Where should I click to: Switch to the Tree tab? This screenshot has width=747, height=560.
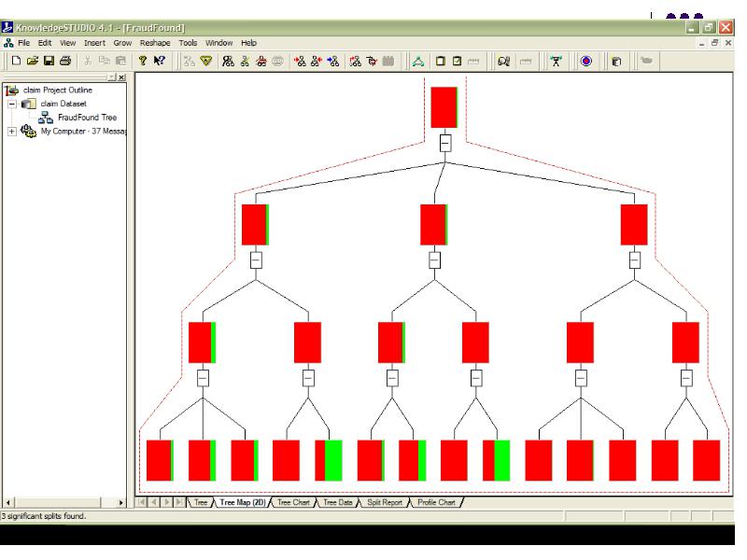coord(201,502)
